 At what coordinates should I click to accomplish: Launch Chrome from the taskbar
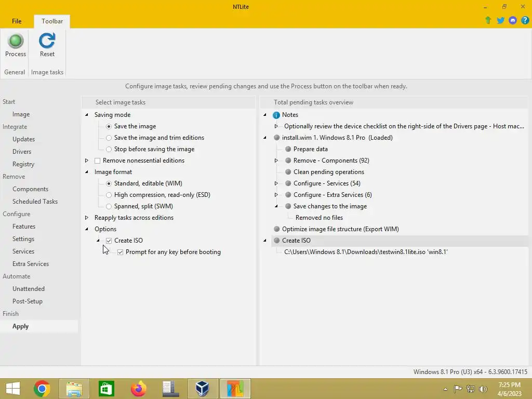42,389
